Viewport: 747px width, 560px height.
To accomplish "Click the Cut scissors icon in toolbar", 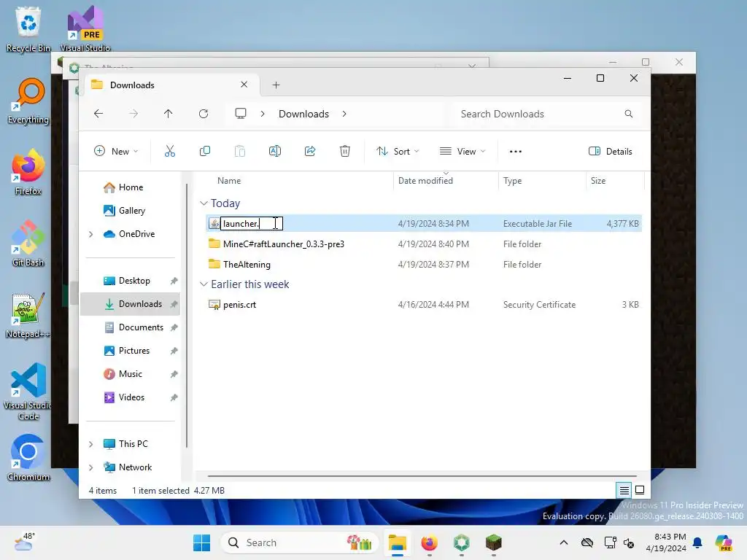I will coord(169,152).
